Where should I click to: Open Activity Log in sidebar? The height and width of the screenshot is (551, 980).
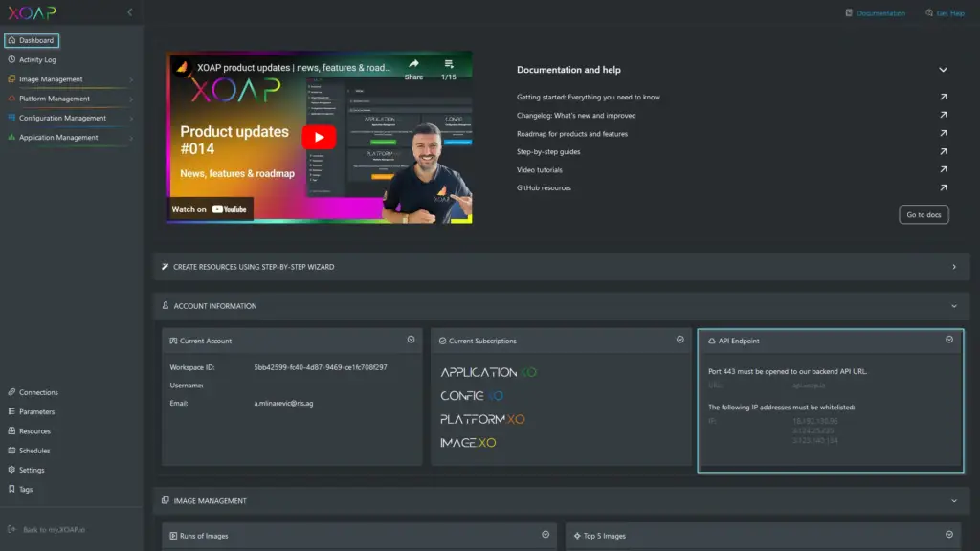click(37, 60)
